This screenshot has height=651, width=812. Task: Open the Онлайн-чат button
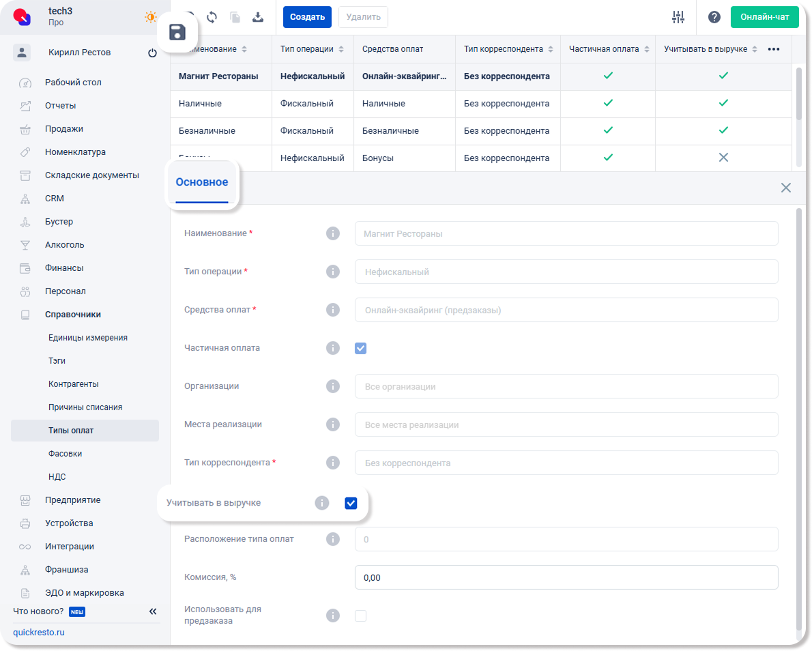(x=764, y=17)
